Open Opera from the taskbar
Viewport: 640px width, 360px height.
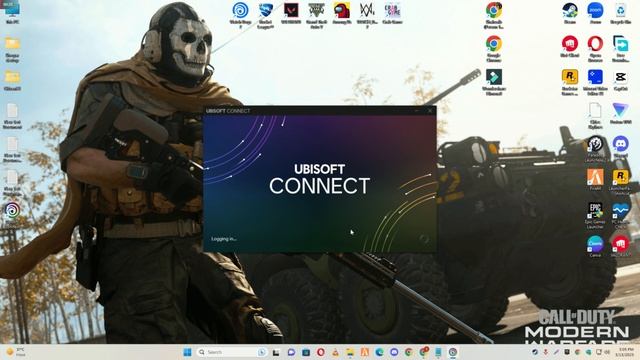click(x=320, y=352)
